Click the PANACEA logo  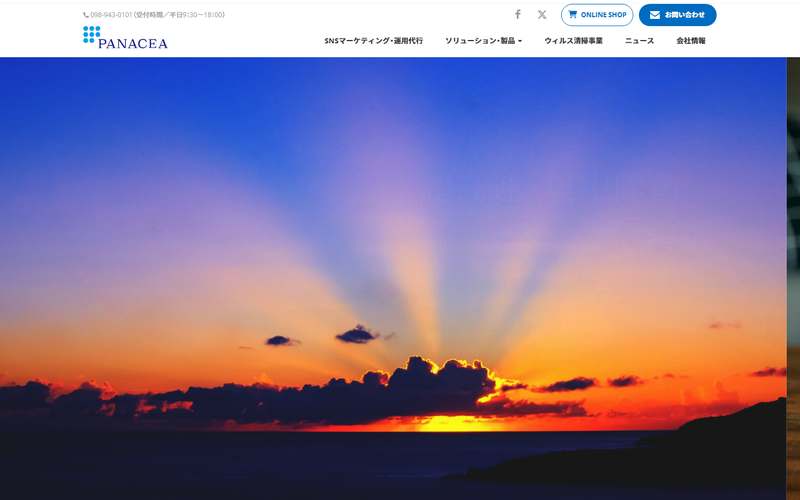125,37
